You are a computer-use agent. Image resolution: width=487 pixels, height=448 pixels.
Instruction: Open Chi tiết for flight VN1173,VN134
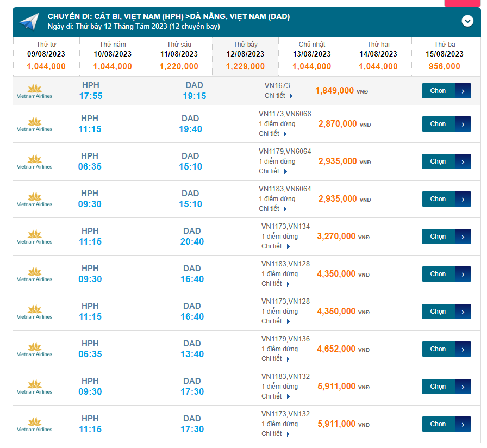[x=276, y=246]
